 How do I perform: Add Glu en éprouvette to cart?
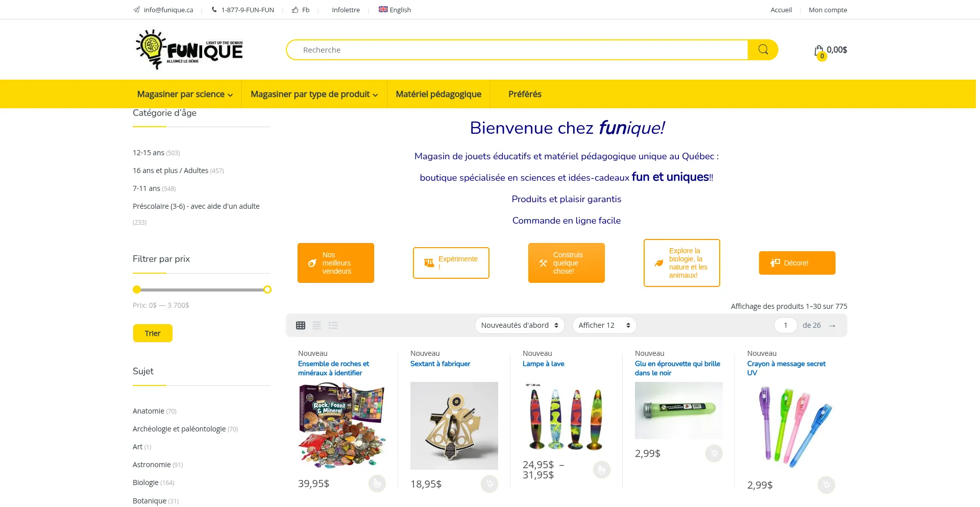pyautogui.click(x=714, y=453)
